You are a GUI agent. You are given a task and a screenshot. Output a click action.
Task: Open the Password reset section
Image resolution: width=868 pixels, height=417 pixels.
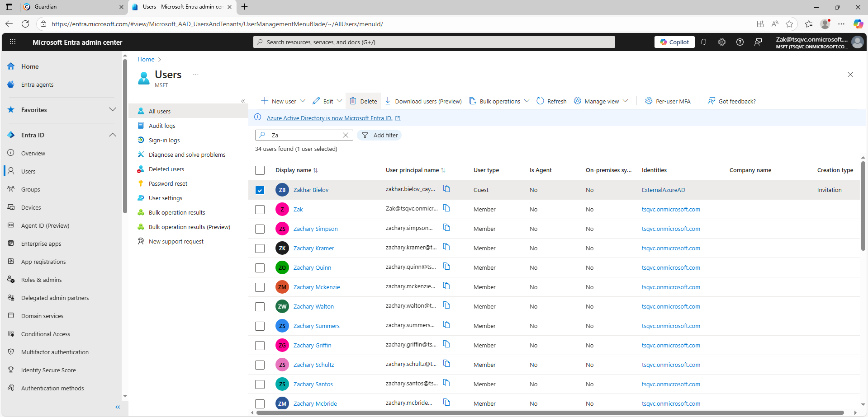pyautogui.click(x=168, y=183)
